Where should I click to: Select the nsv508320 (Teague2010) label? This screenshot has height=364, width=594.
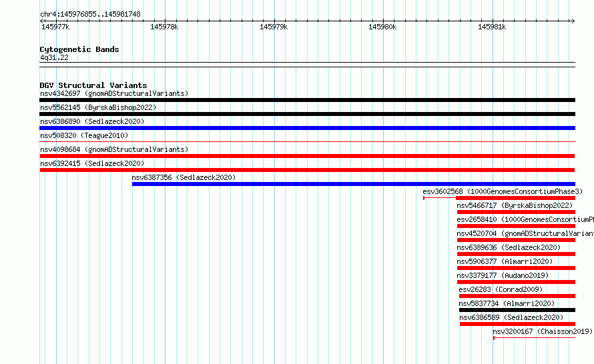[84, 135]
